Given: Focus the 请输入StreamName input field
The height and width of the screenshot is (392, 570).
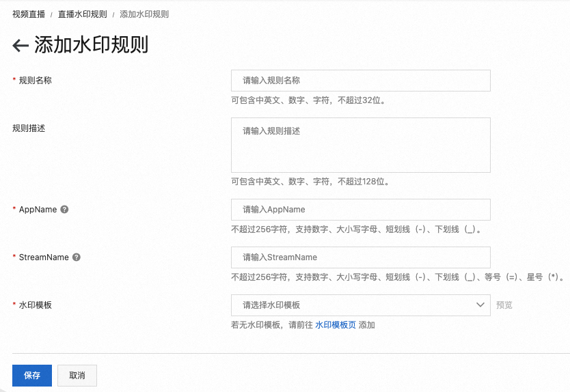Looking at the screenshot, I should pyautogui.click(x=361, y=257).
